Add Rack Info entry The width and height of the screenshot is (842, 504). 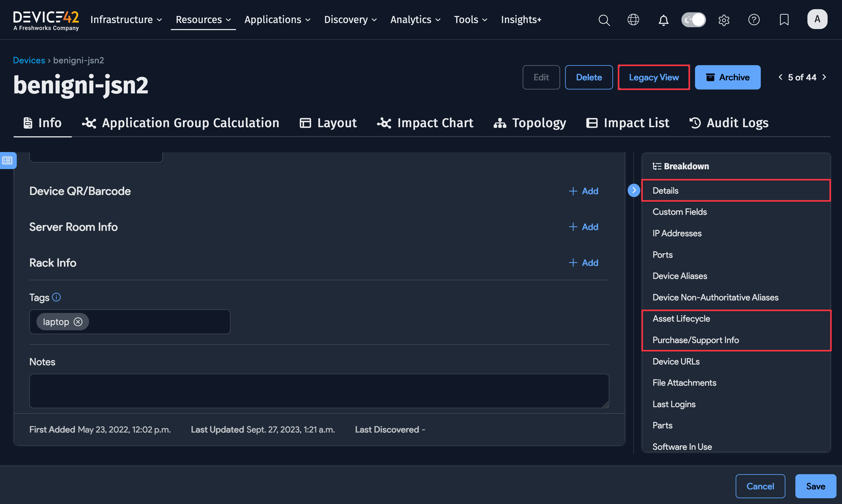pos(583,262)
